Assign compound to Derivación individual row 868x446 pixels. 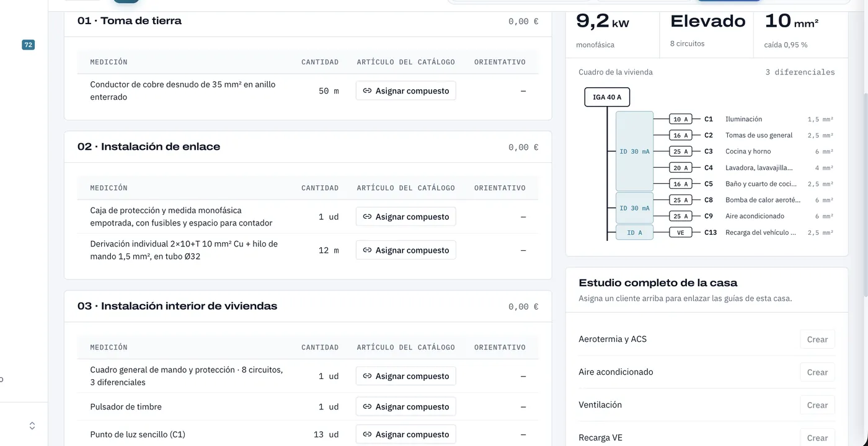tap(406, 250)
